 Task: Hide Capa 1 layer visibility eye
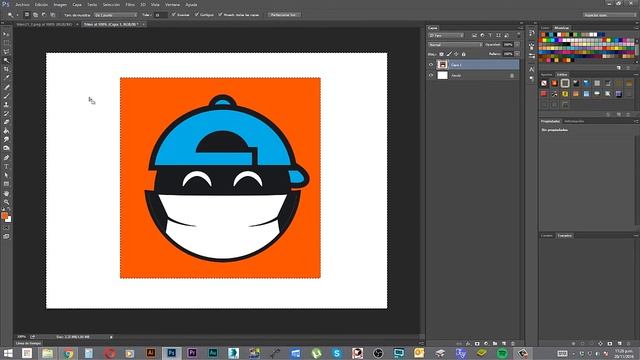tap(431, 64)
